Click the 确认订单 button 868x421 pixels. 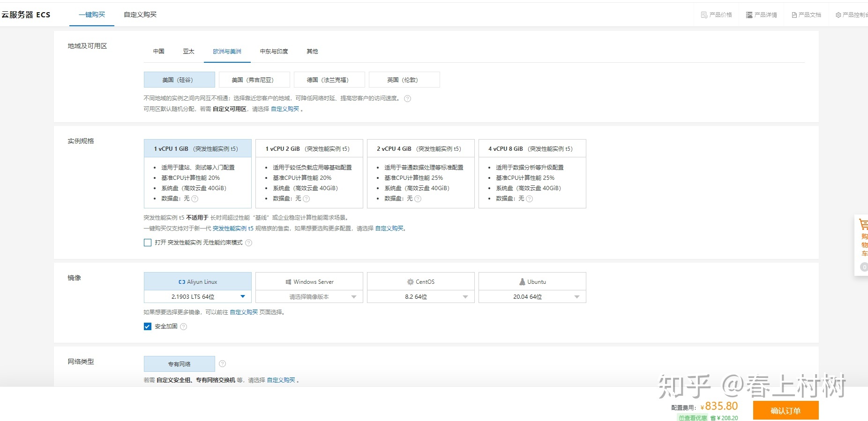coord(786,411)
